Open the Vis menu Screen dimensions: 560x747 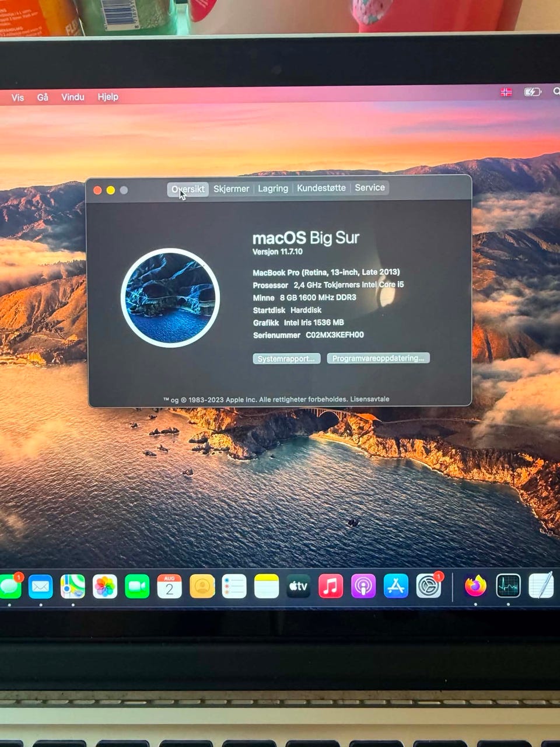pyautogui.click(x=17, y=97)
